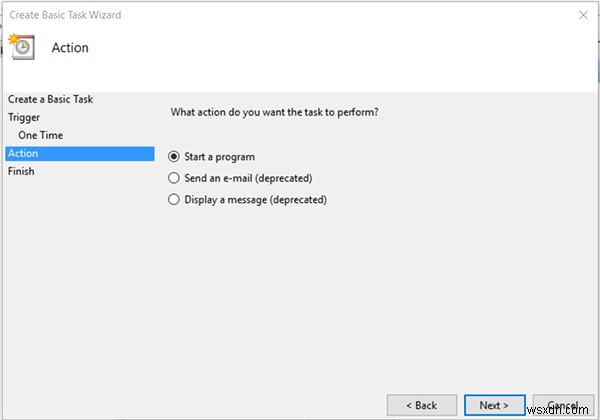
Task: Open the Trigger step in the sidebar
Action: [x=24, y=117]
